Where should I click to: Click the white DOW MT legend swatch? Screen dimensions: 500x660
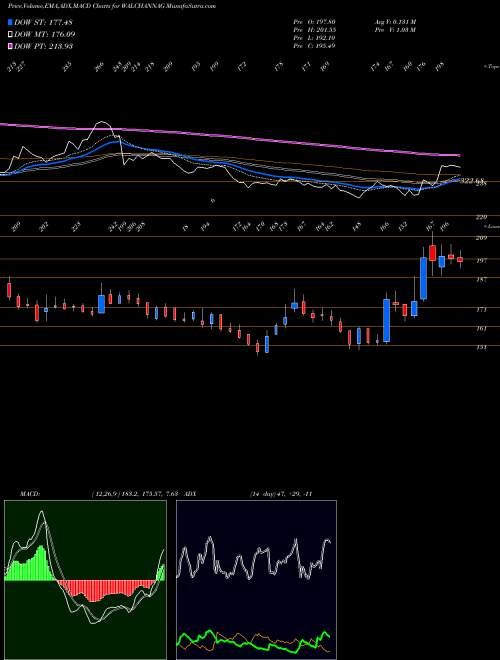tap(11, 34)
